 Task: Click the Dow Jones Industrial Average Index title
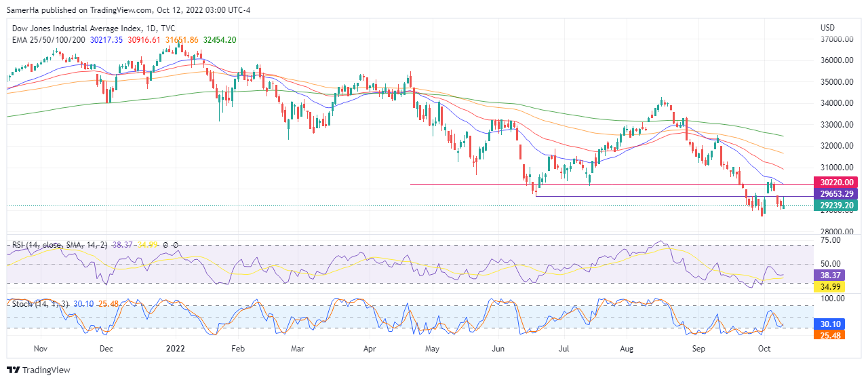[76, 28]
